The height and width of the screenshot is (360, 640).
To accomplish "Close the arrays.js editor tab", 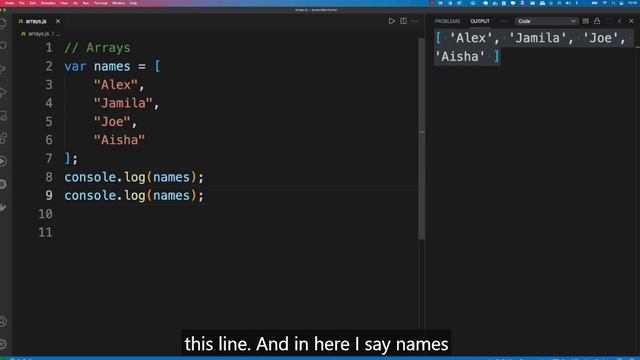I will pos(58,21).
